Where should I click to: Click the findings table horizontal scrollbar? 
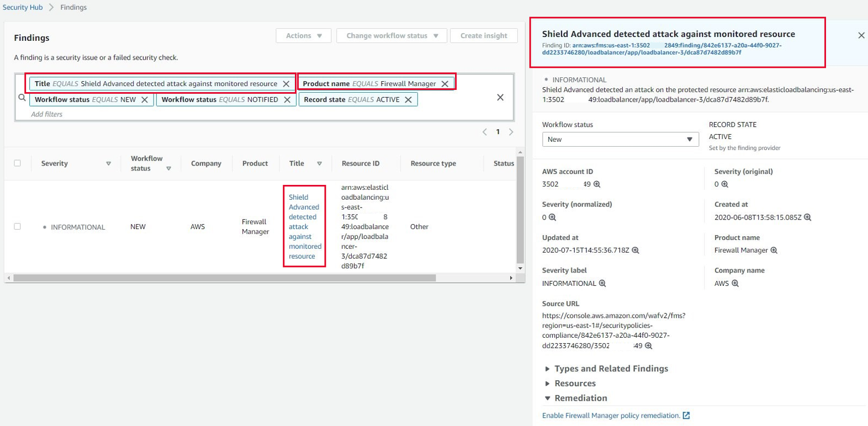[x=224, y=278]
